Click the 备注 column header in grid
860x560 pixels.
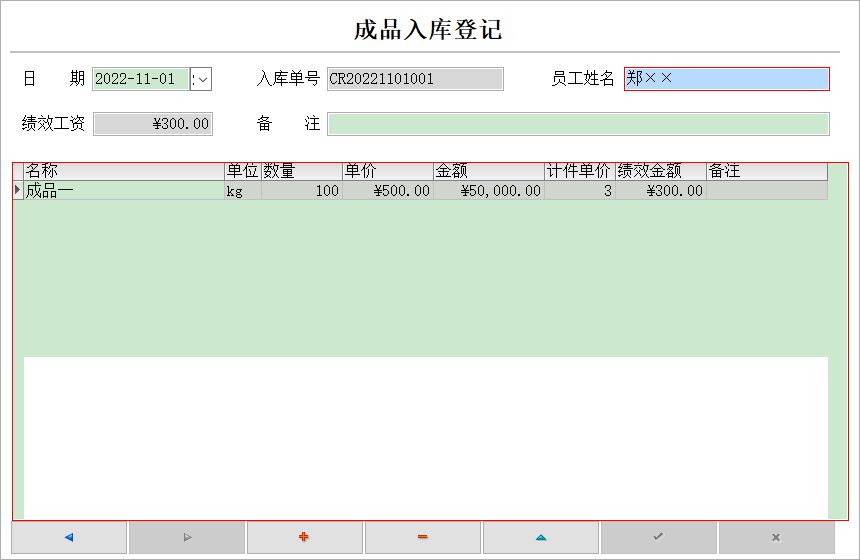[767, 171]
